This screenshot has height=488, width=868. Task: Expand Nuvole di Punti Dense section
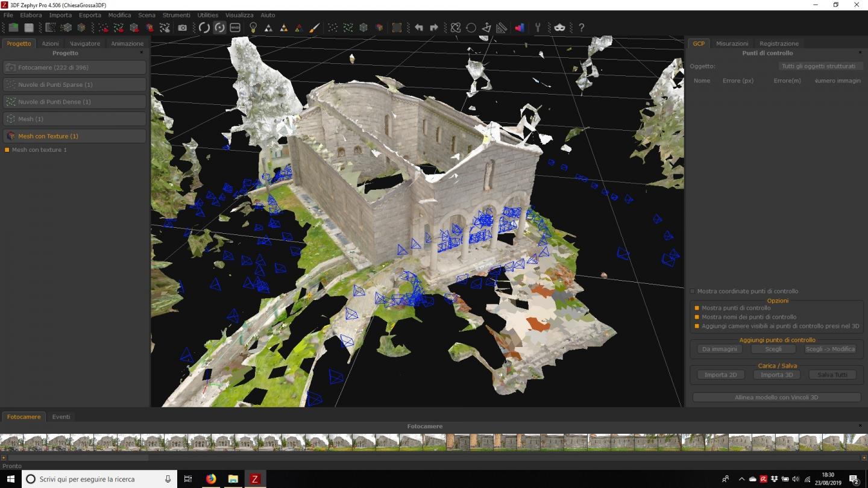click(x=75, y=102)
